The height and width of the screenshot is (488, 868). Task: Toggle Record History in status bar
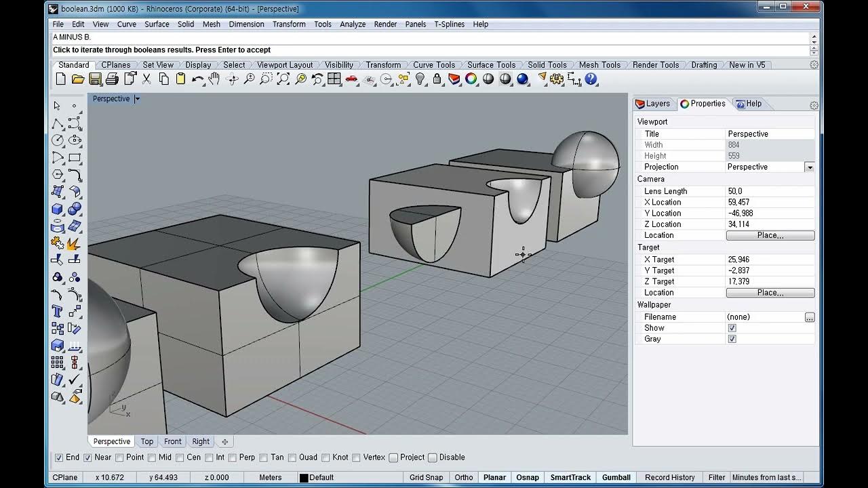tap(670, 477)
